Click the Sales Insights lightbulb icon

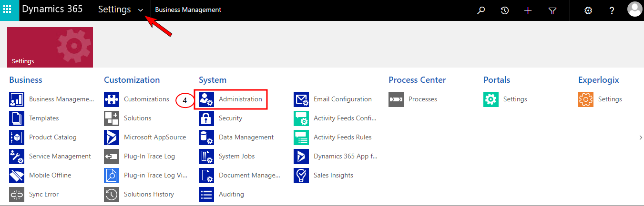301,175
